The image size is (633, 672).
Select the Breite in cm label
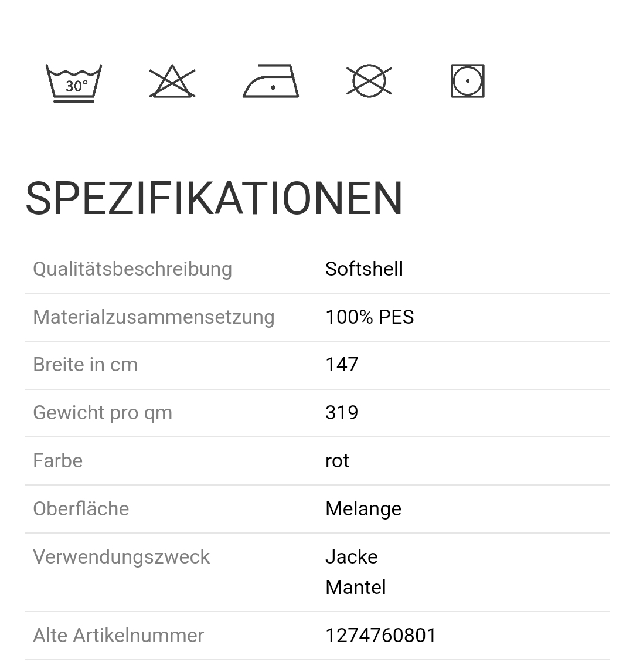(x=85, y=365)
